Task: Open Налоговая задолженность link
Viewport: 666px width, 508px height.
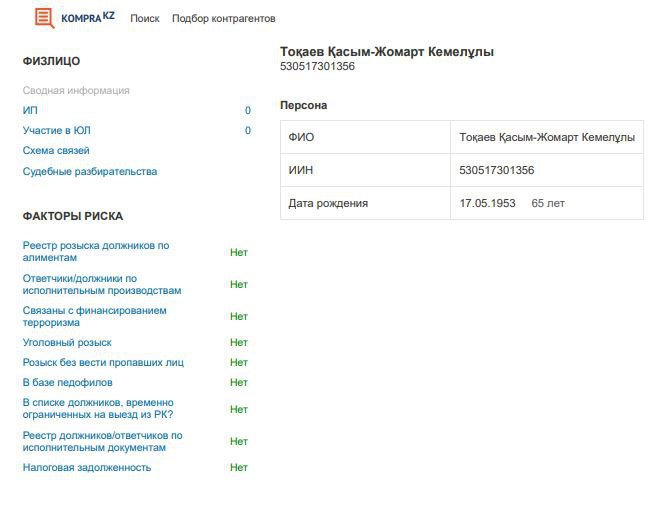Action: click(x=87, y=467)
